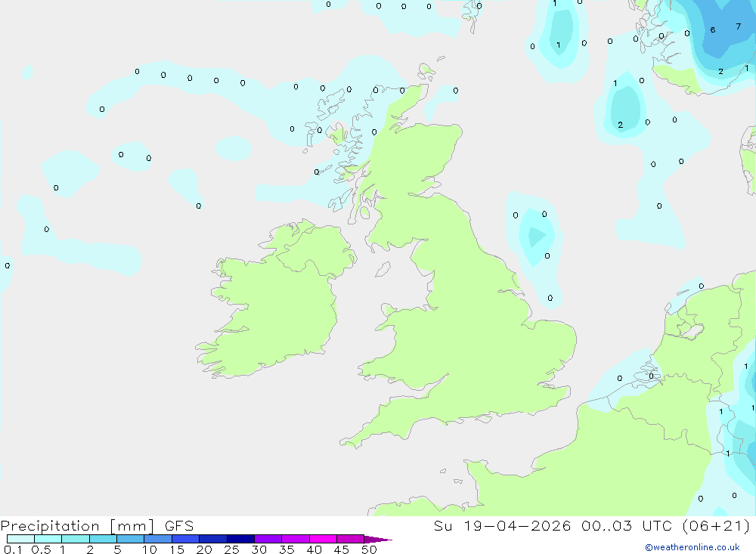Pick the 45–50 mm dark magenta legend swatch
756x554 pixels.
tap(351, 539)
